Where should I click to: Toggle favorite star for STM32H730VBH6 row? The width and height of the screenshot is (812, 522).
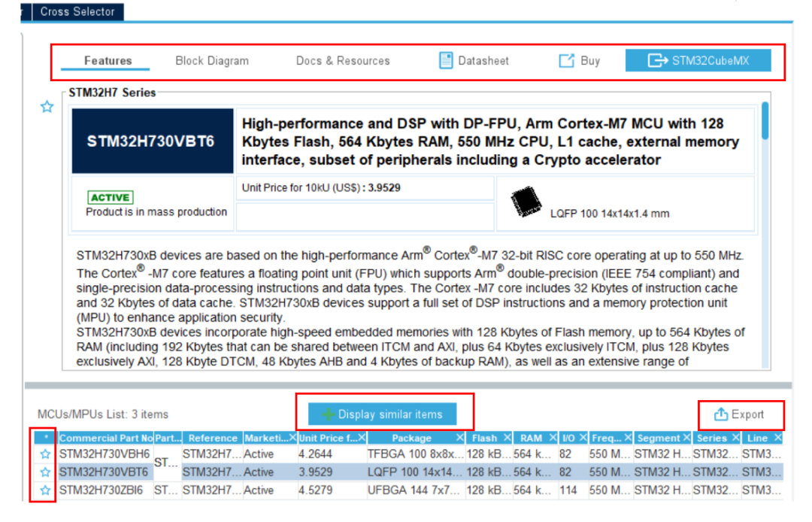click(x=46, y=454)
